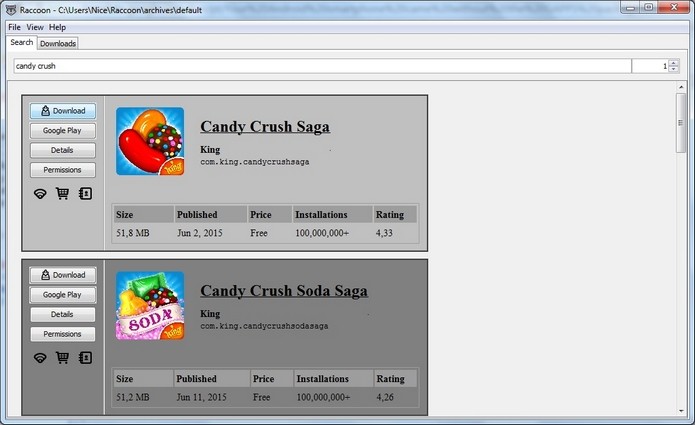Open Candy Crush Saga on Google Play
Image resolution: width=695 pixels, height=425 pixels.
point(62,131)
